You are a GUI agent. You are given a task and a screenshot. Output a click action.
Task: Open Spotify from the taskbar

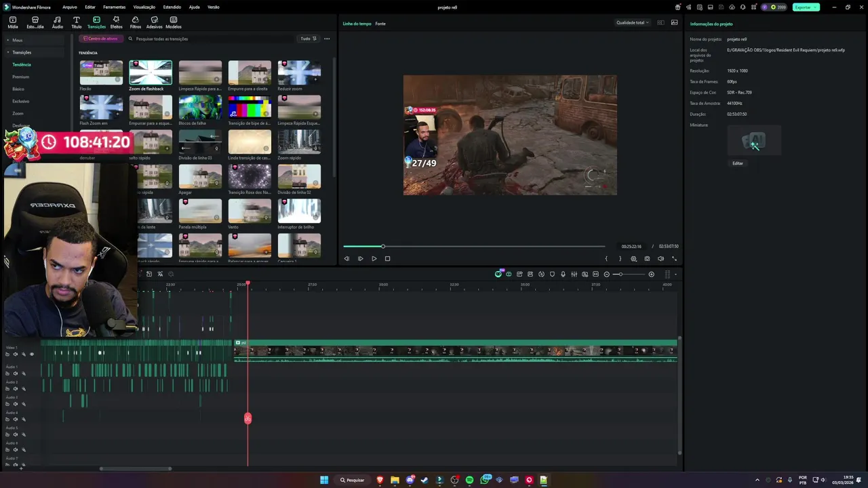pos(469,480)
